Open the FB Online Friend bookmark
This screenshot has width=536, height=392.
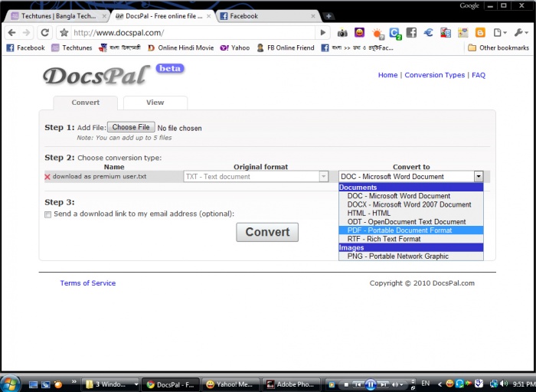tap(286, 47)
